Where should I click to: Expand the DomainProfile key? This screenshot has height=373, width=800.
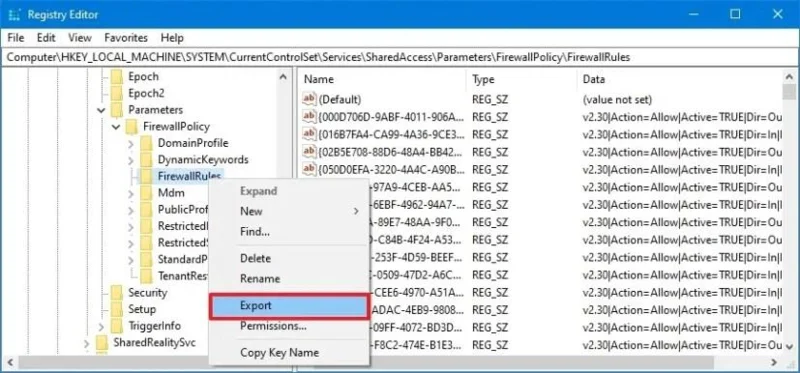pyautogui.click(x=131, y=143)
